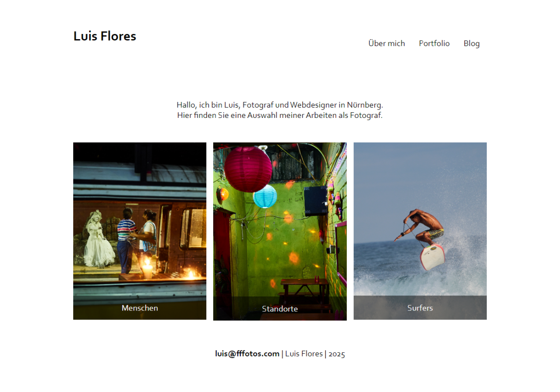Click the Standorte caption label
The width and height of the screenshot is (560, 392).
coord(280,309)
